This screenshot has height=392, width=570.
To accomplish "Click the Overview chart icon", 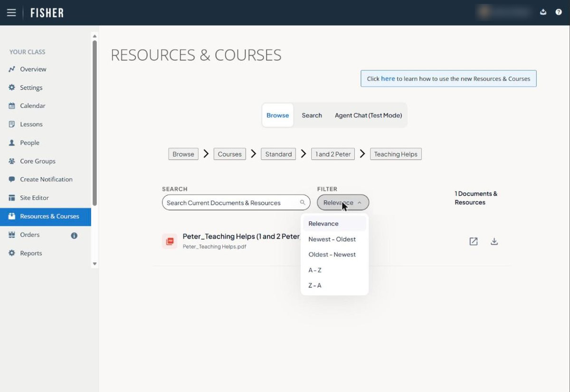I will tap(12, 69).
